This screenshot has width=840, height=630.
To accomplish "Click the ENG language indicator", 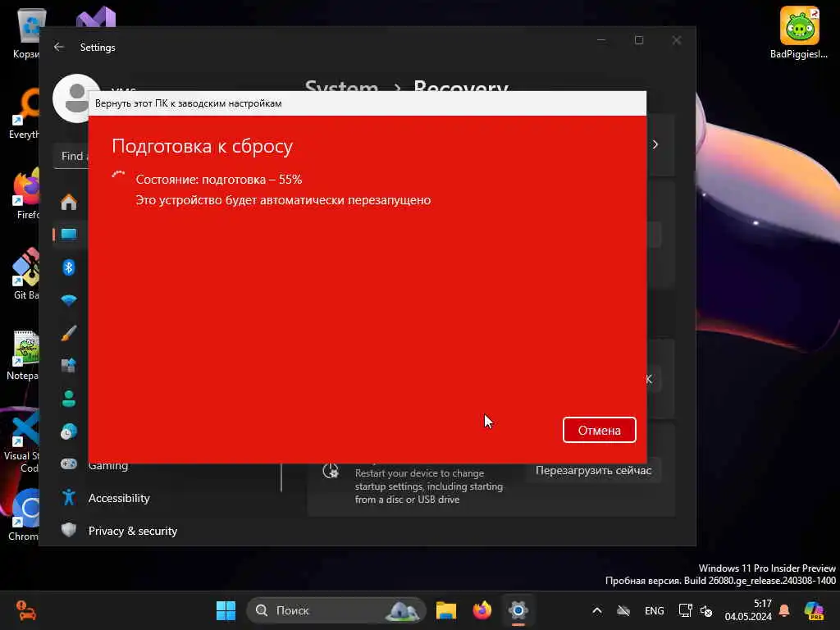I will [x=654, y=610].
